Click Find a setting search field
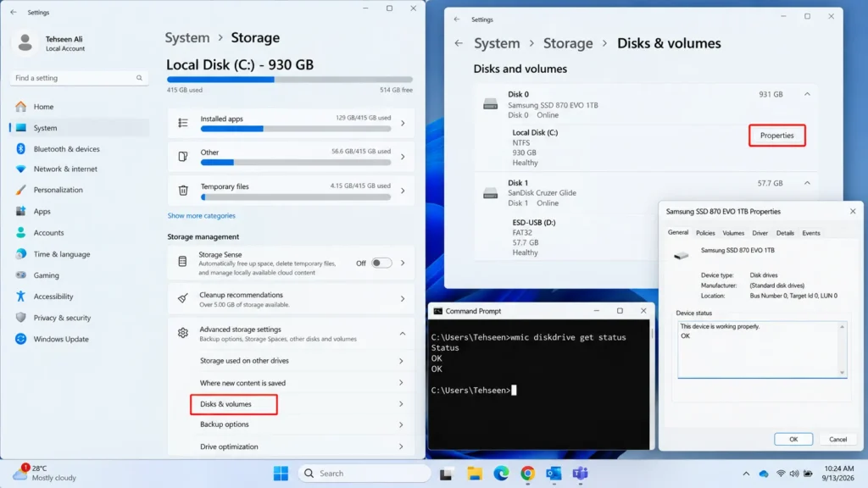 (79, 78)
